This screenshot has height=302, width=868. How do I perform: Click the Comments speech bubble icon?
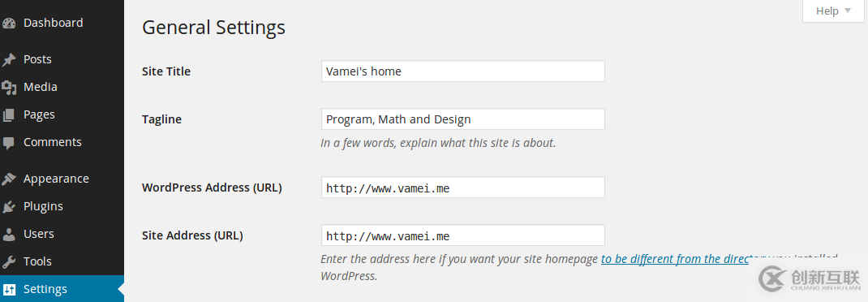pyautogui.click(x=9, y=142)
